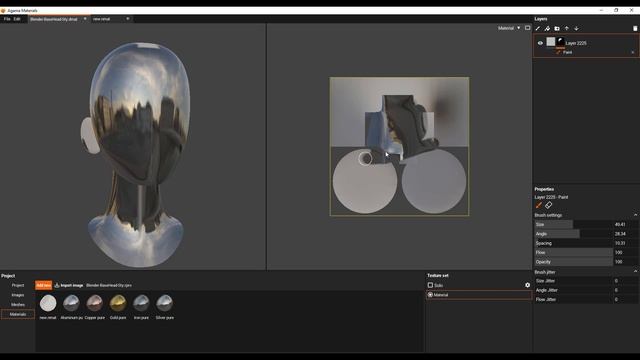
Task: Select the paint brush tool in Properties
Action: (x=539, y=205)
